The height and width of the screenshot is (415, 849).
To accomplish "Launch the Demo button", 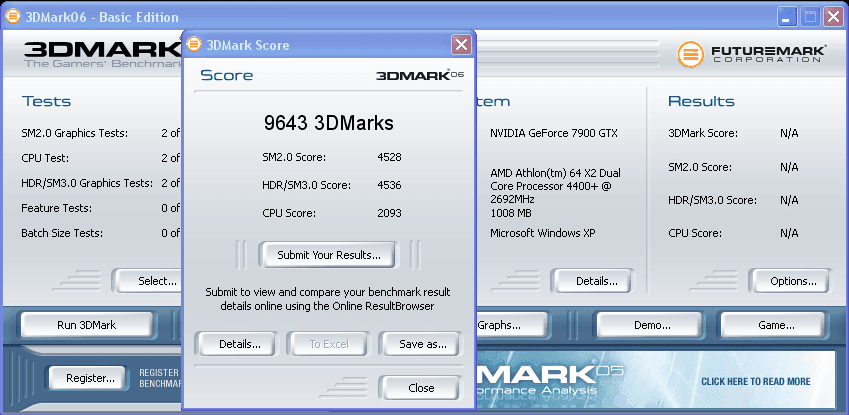I will (652, 325).
